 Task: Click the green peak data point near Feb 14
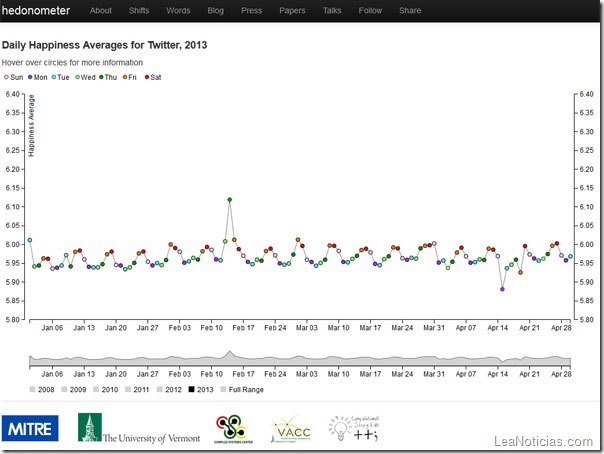pos(230,200)
